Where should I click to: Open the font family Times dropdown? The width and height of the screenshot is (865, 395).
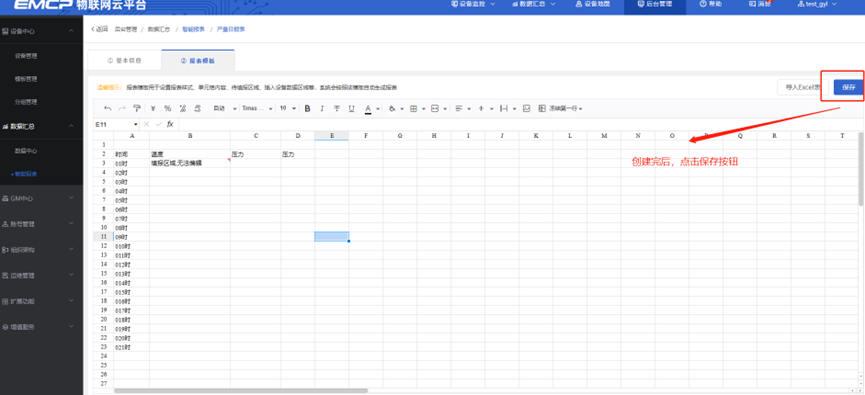pos(257,109)
